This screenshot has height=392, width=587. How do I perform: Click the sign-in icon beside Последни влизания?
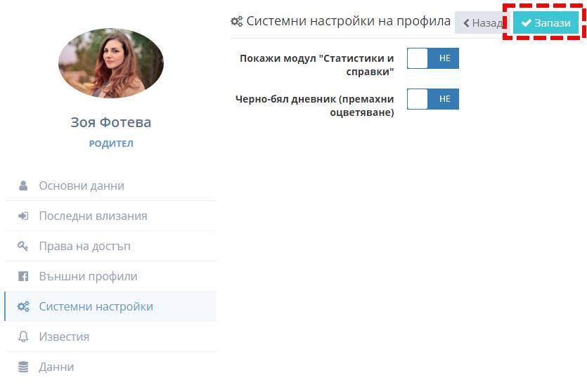[23, 216]
